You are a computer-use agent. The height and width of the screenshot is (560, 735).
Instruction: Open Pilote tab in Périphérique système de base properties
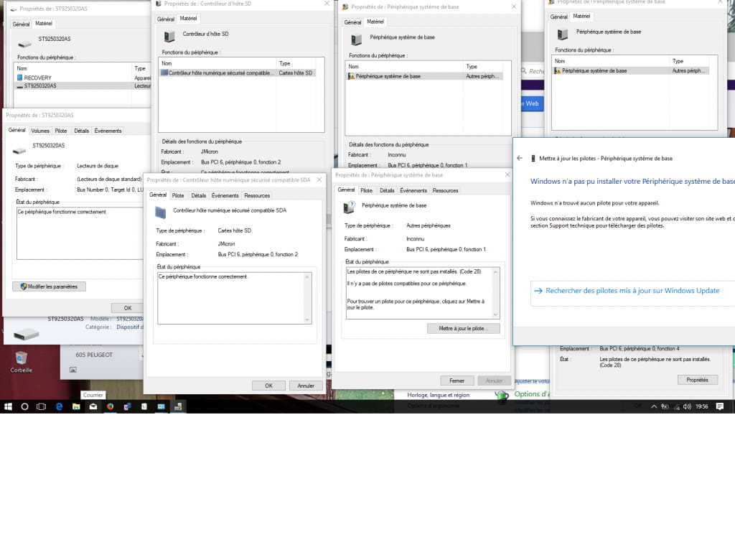pyautogui.click(x=367, y=190)
